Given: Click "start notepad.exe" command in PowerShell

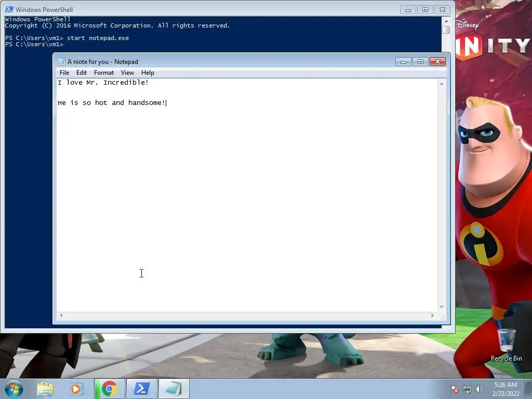Looking at the screenshot, I should click(98, 38).
